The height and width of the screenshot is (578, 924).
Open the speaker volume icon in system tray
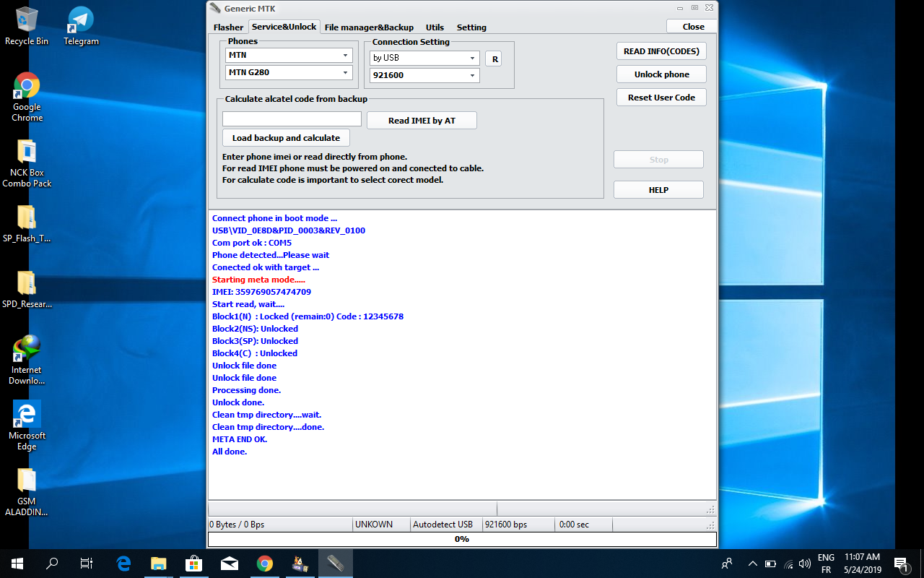click(803, 564)
